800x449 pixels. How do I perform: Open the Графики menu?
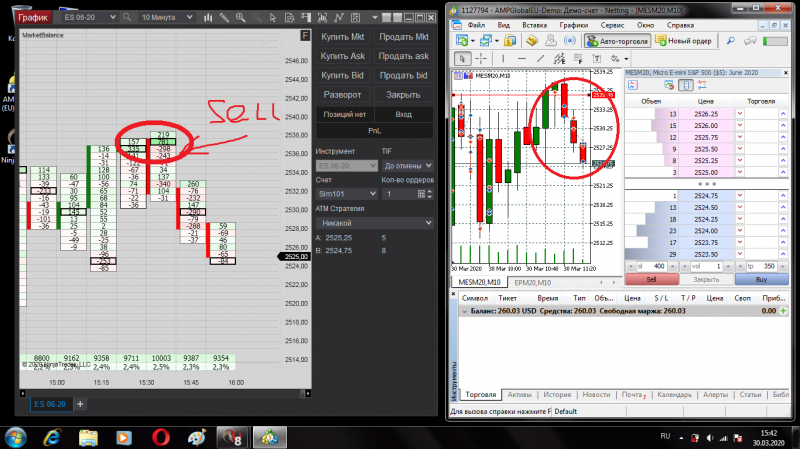573,25
